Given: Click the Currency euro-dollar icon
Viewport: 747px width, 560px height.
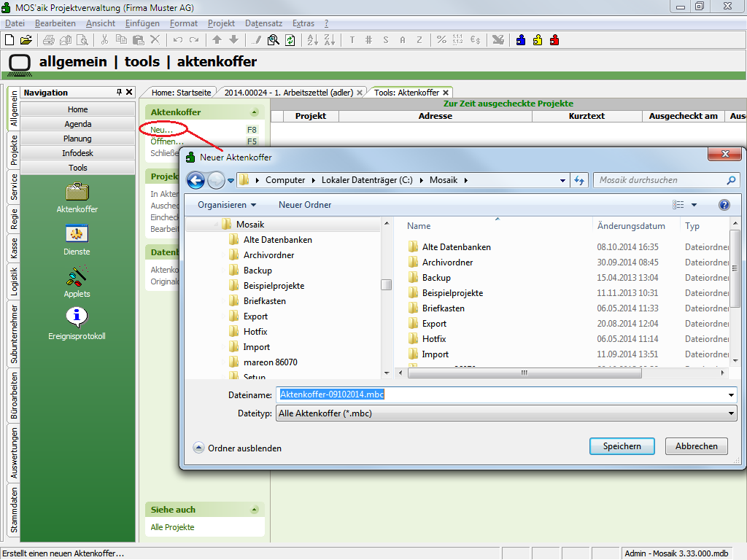Looking at the screenshot, I should [x=475, y=40].
